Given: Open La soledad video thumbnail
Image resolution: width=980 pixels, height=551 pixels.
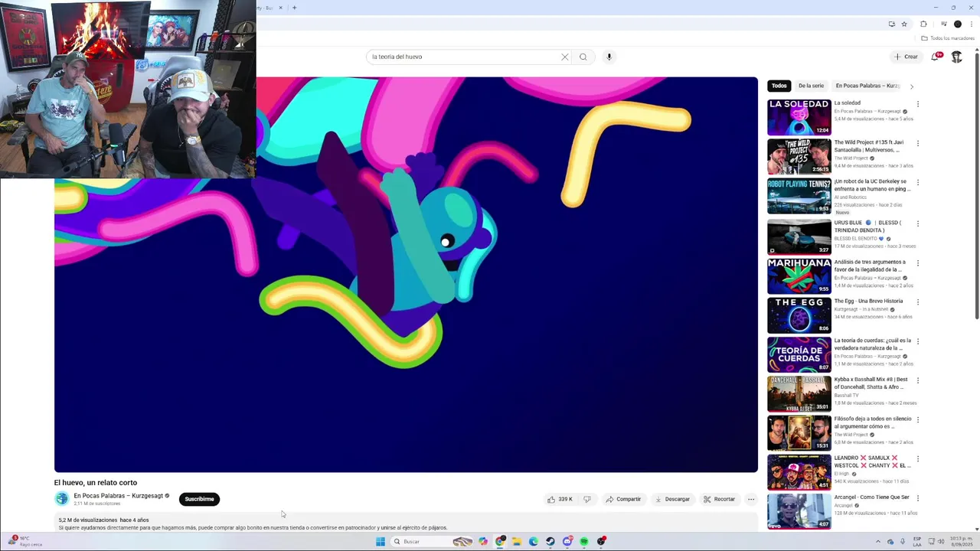Looking at the screenshot, I should click(x=799, y=116).
